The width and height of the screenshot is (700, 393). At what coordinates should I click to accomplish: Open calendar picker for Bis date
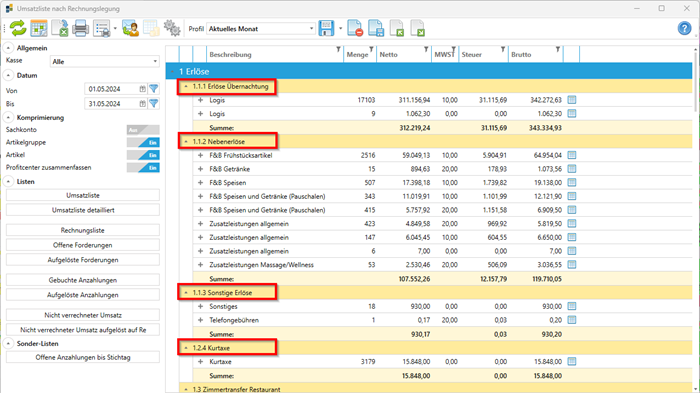142,104
